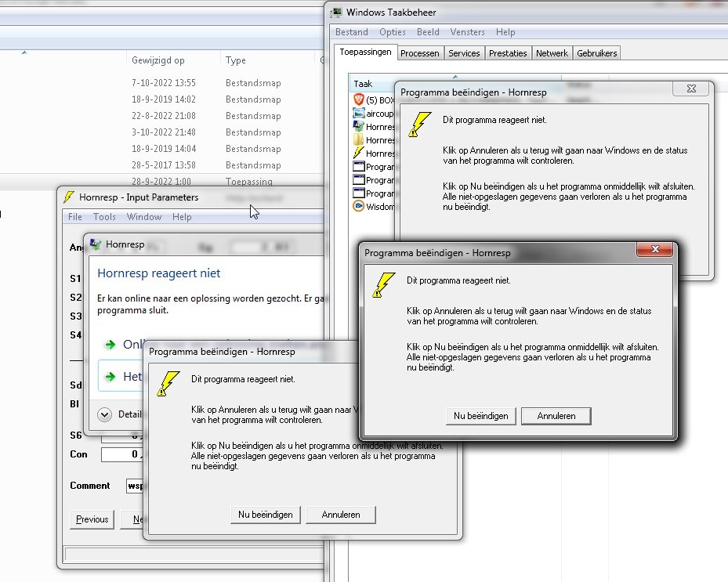The height and width of the screenshot is (582, 728).
Task: Sort tasks by Taak column header
Action: coord(455,84)
